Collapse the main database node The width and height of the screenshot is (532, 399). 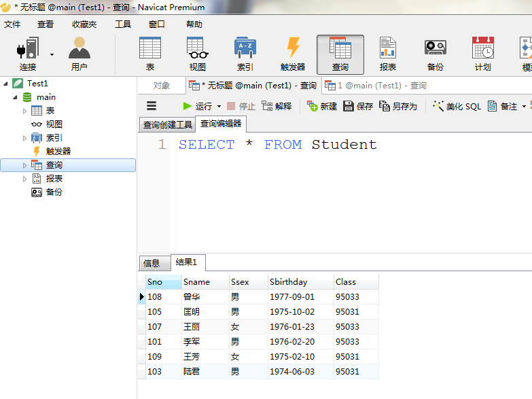(15, 97)
